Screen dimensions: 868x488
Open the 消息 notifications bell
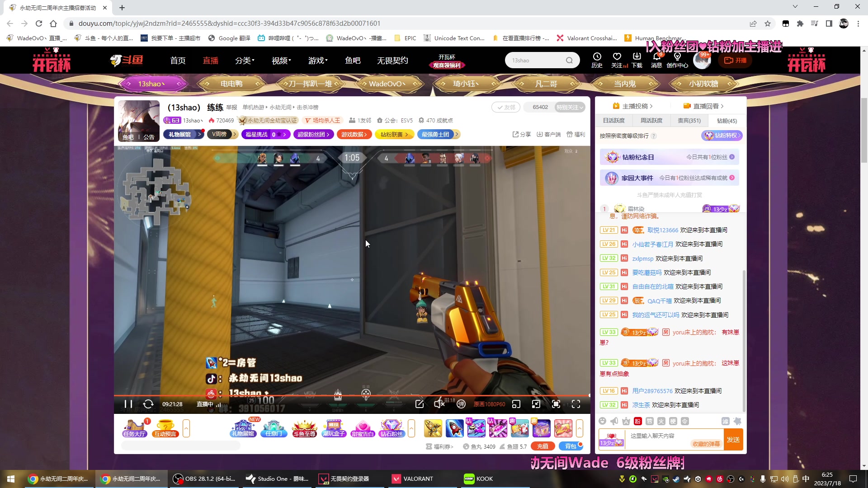coord(656,60)
